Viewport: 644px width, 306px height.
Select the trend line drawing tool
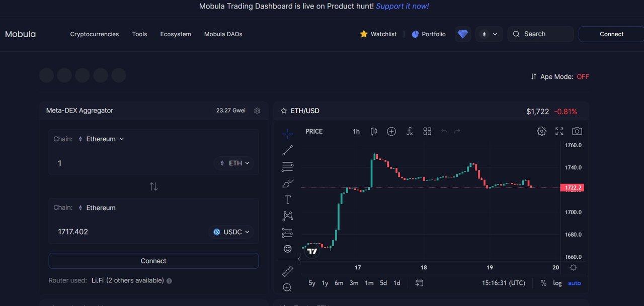[x=288, y=150]
